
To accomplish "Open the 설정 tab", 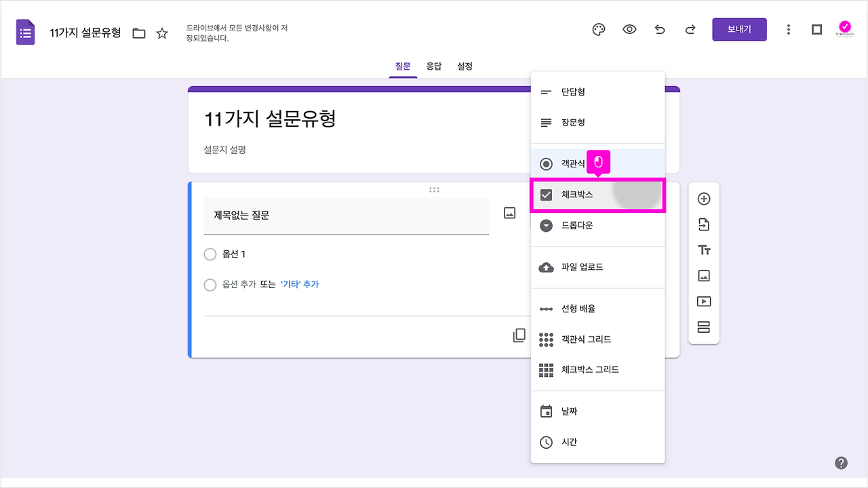I will pos(465,66).
